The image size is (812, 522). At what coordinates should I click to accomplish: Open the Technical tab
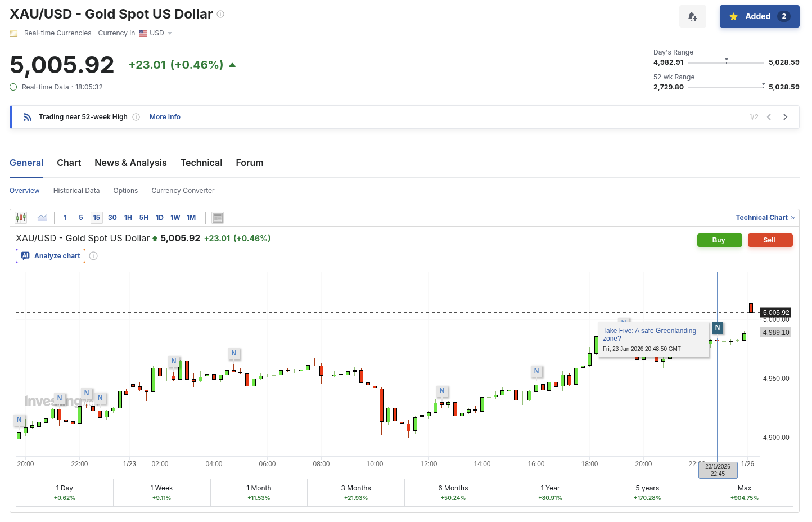(x=201, y=163)
